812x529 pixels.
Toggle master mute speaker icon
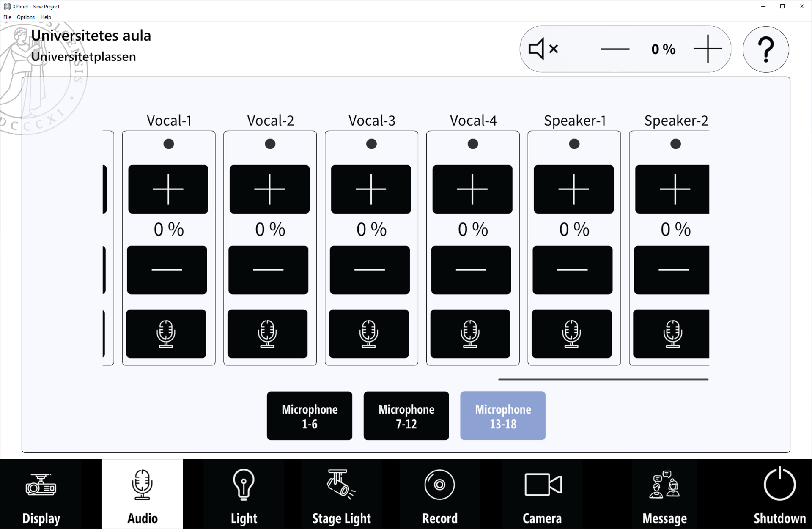coord(543,49)
